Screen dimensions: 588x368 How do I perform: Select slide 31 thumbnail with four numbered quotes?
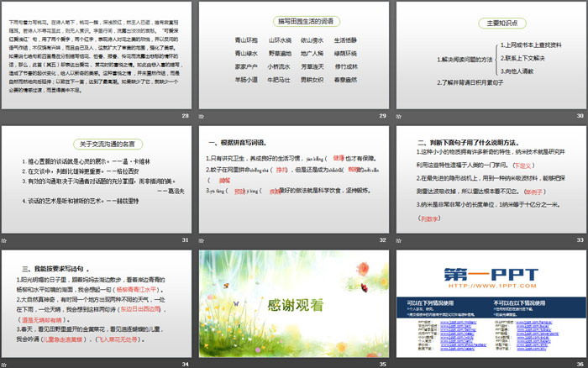97,179
